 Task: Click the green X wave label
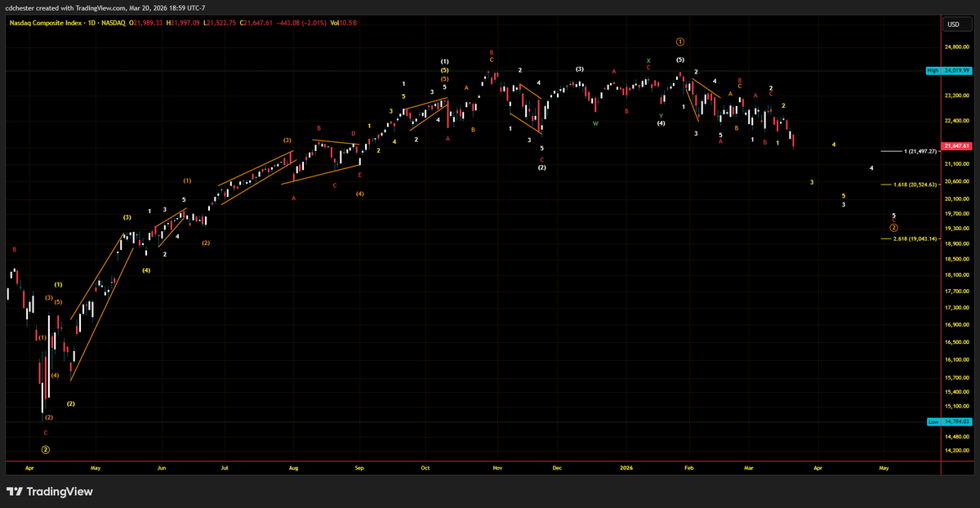pos(648,60)
